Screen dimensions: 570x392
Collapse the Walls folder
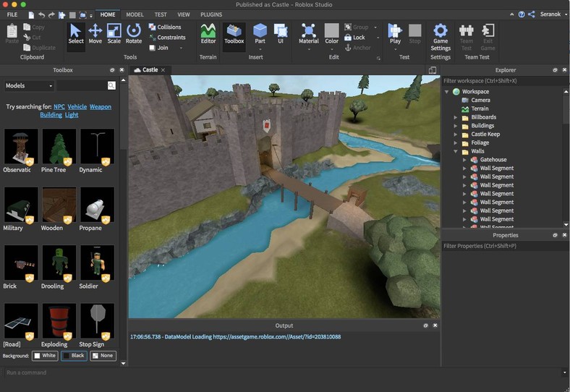pyautogui.click(x=456, y=151)
